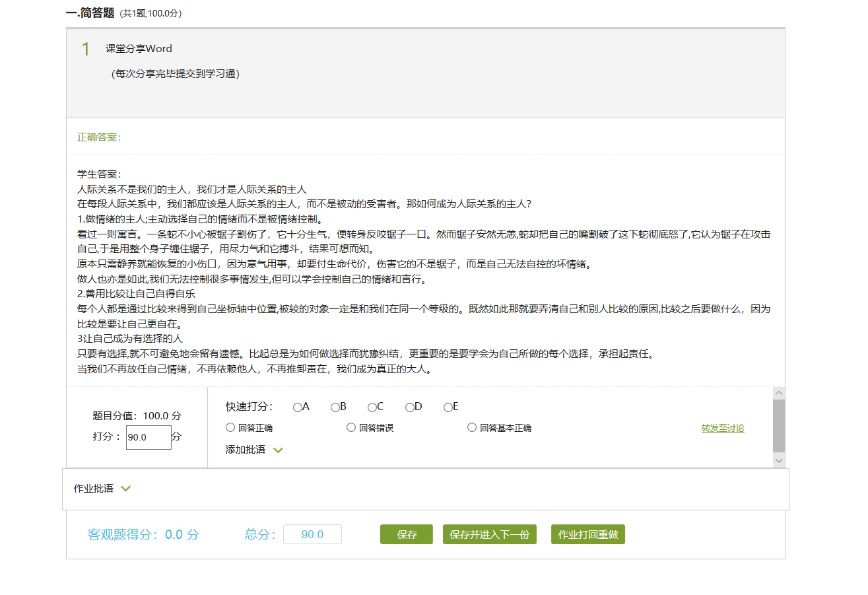The width and height of the screenshot is (868, 595).
Task: Select quick grade option B
Action: [x=335, y=407]
